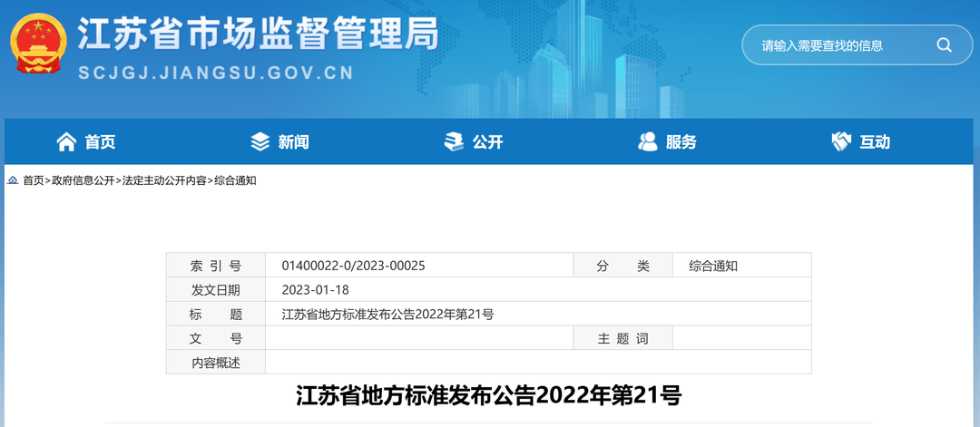Viewport: 980px width, 427px height.
Task: Click the bold article heading 江苏省地方标准发布公告2022年第21号
Action: (489, 396)
